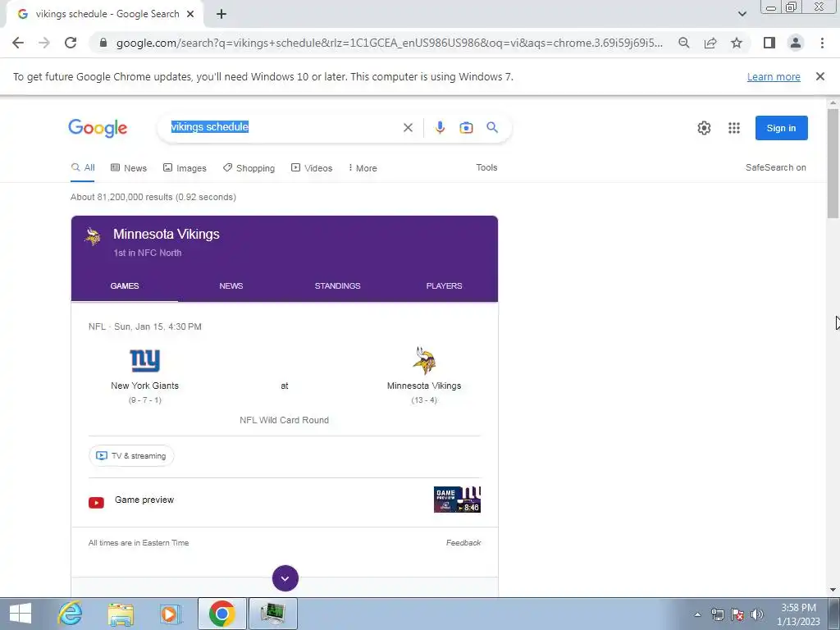Open the volume speaker icon
Viewport: 840px width, 630px height.
tap(757, 614)
